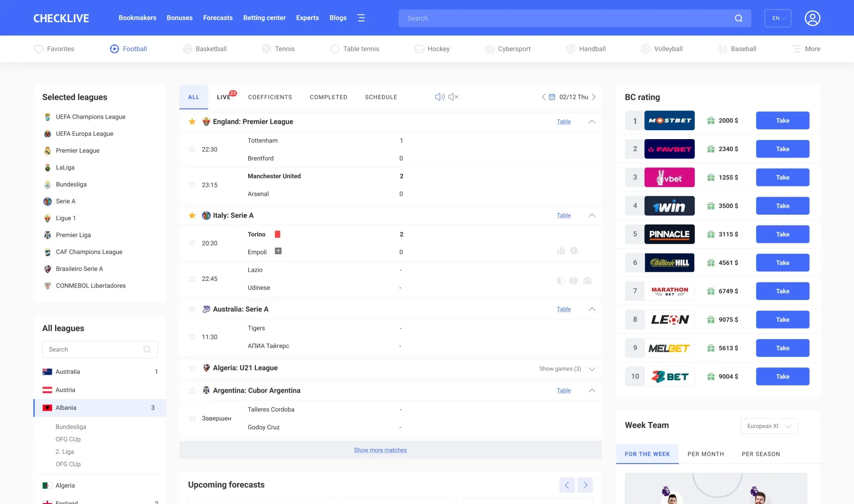The height and width of the screenshot is (504, 854).
Task: Go to next forecast with right arrow
Action: tap(585, 485)
